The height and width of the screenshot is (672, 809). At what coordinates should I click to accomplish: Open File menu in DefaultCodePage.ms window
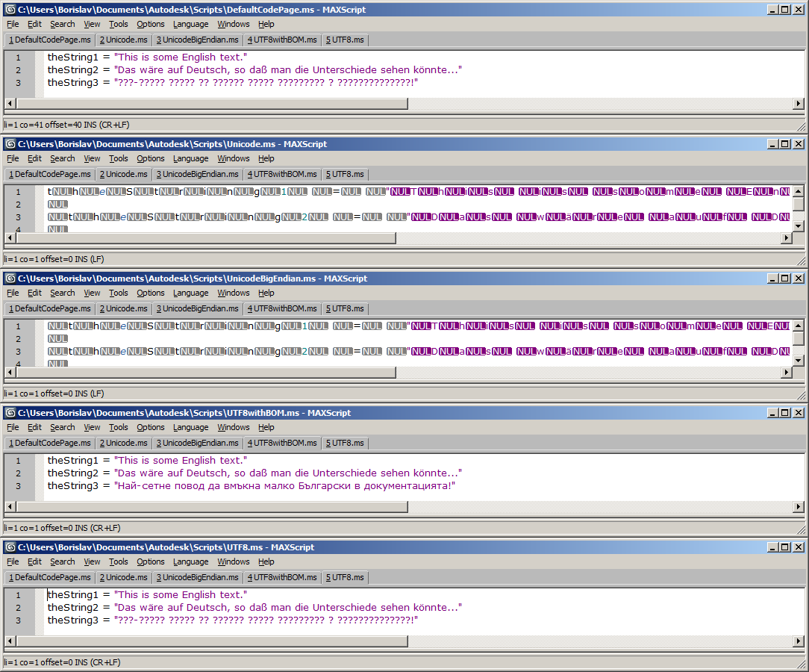13,24
